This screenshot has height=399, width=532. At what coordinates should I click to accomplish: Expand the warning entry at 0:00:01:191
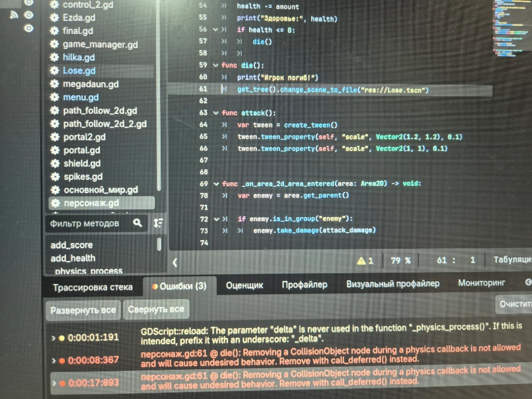coord(53,338)
